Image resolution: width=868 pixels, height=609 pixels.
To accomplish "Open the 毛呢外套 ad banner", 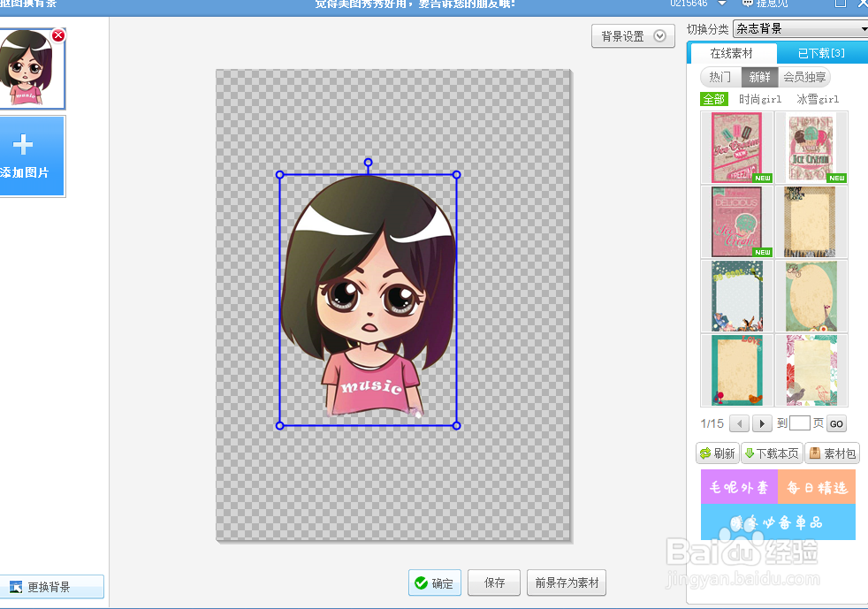I will pos(739,487).
